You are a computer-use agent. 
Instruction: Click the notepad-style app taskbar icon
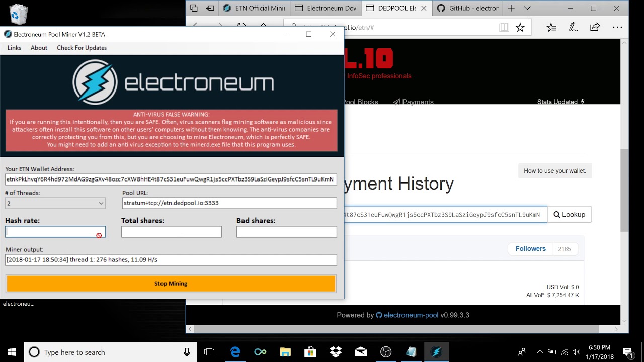click(411, 352)
